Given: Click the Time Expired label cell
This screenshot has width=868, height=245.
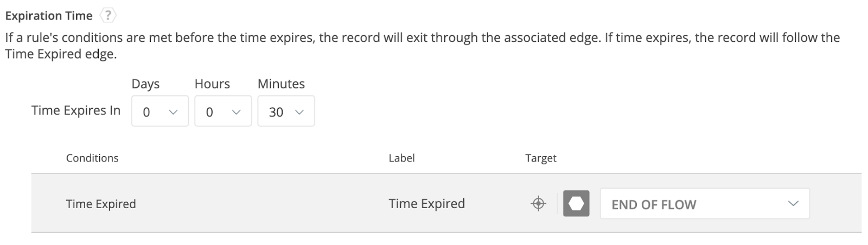Looking at the screenshot, I should click(x=426, y=204).
